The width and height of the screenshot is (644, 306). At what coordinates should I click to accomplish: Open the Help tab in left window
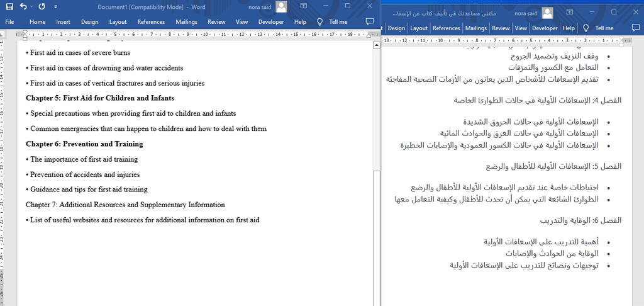click(300, 22)
